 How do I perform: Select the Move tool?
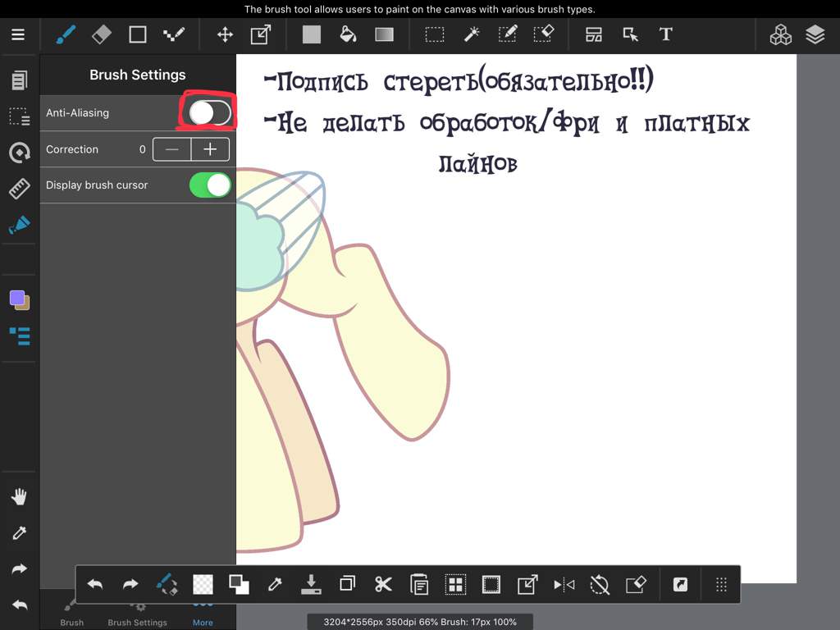point(225,34)
